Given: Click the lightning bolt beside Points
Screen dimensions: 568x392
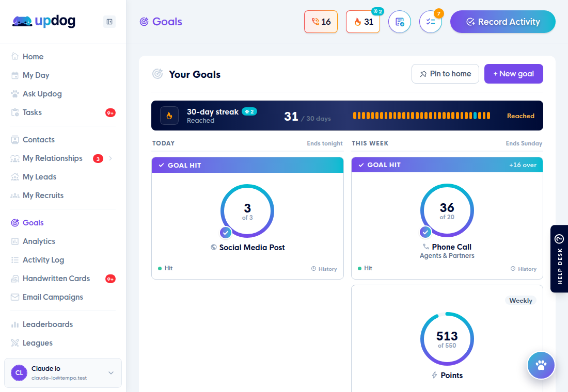Looking at the screenshot, I should [435, 375].
